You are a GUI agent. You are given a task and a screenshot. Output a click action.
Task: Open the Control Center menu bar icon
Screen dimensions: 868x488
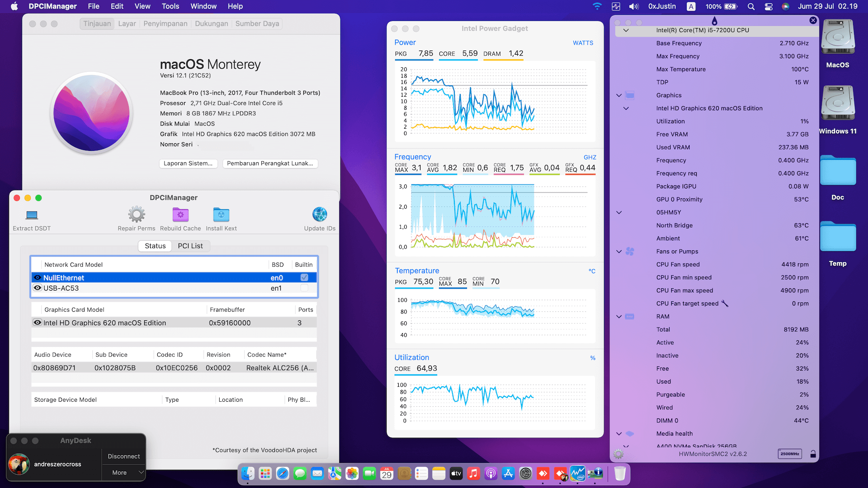[769, 6]
